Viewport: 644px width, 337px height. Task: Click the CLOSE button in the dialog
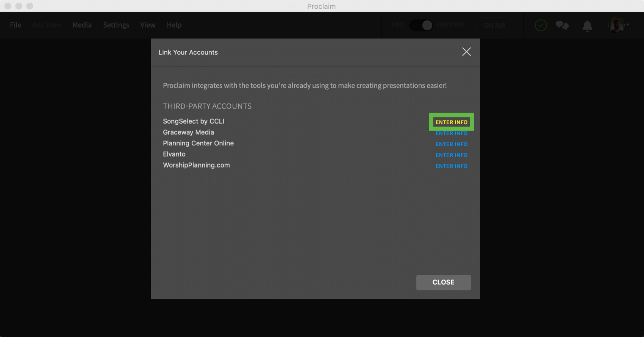pyautogui.click(x=443, y=282)
